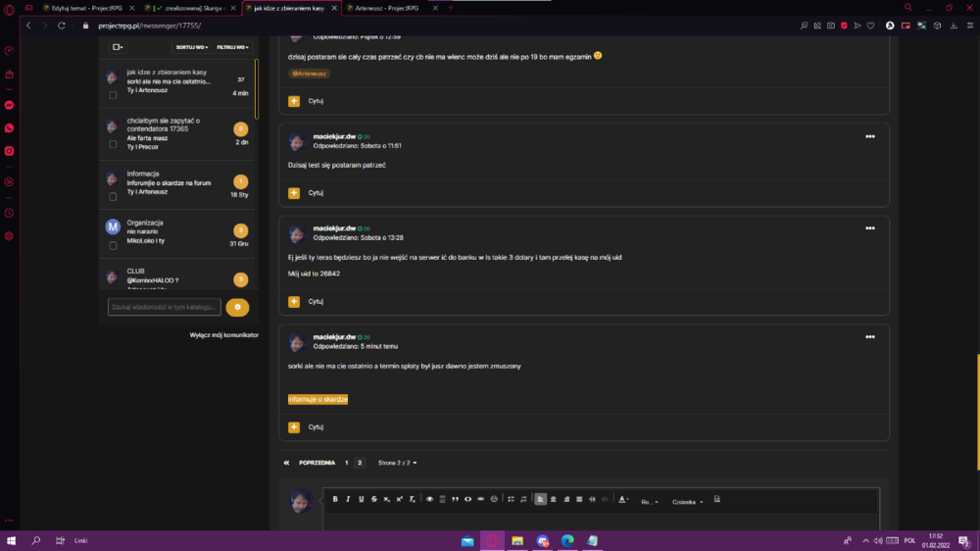
Task: Open options menu for Sobota 13:28 post
Action: 870,228
